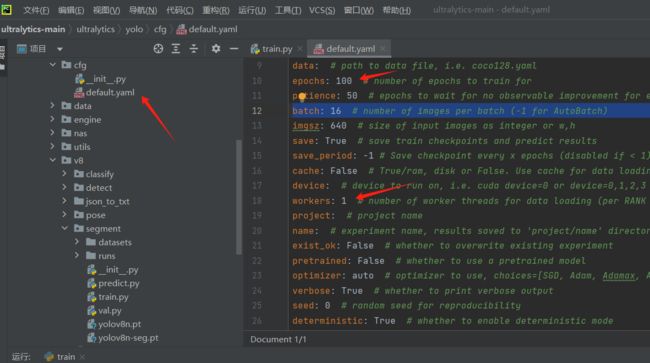Click the workers value 1
650x363 pixels.
tap(344, 201)
